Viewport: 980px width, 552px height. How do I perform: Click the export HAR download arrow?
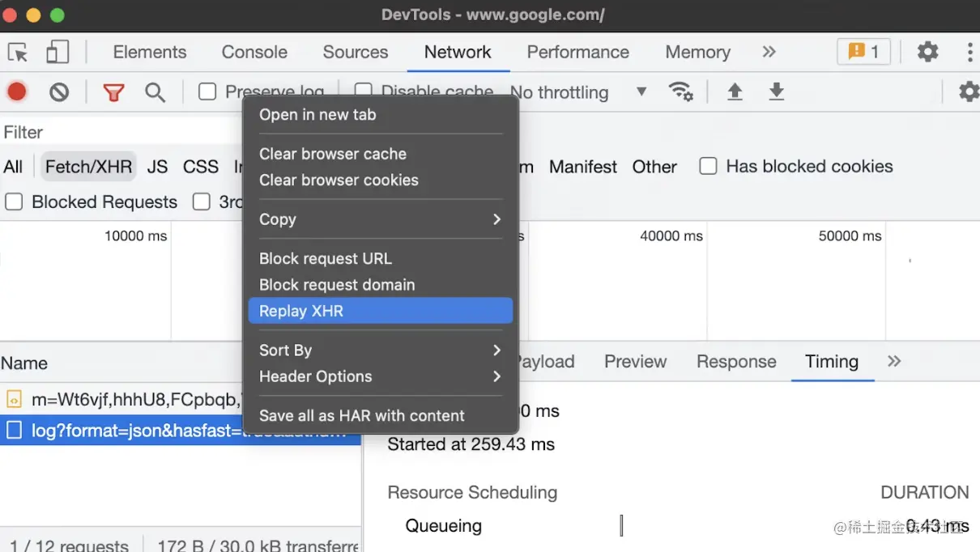coord(776,91)
